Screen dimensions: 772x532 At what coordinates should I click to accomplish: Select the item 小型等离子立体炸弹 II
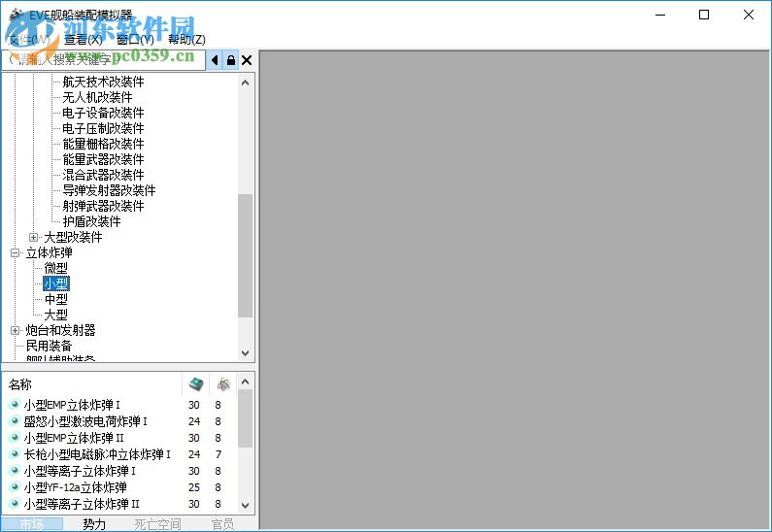(82, 504)
